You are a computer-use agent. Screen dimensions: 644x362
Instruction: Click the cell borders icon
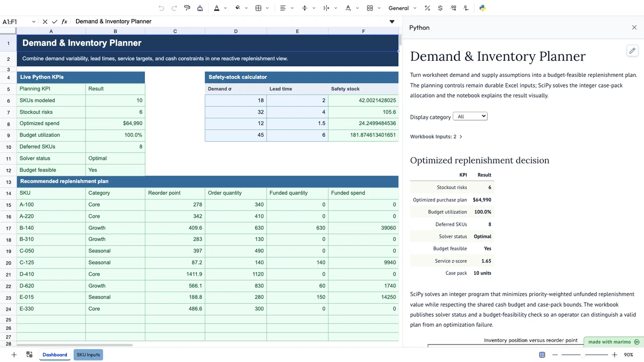[259, 8]
